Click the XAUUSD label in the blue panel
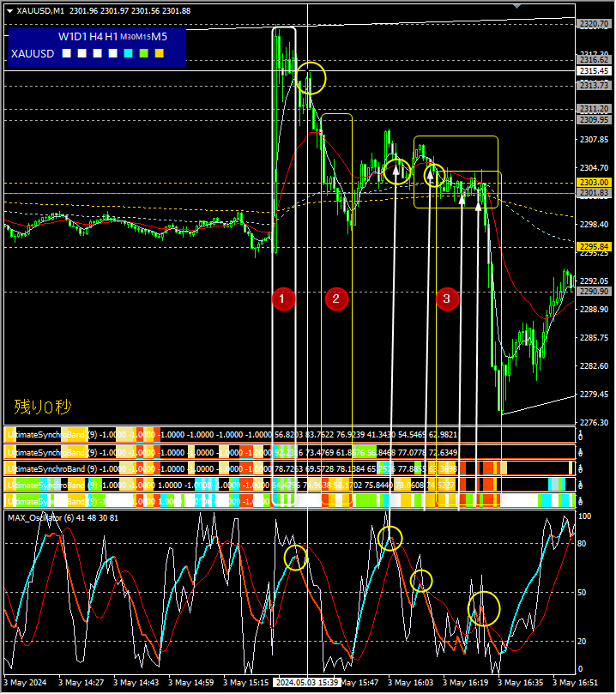 33,53
